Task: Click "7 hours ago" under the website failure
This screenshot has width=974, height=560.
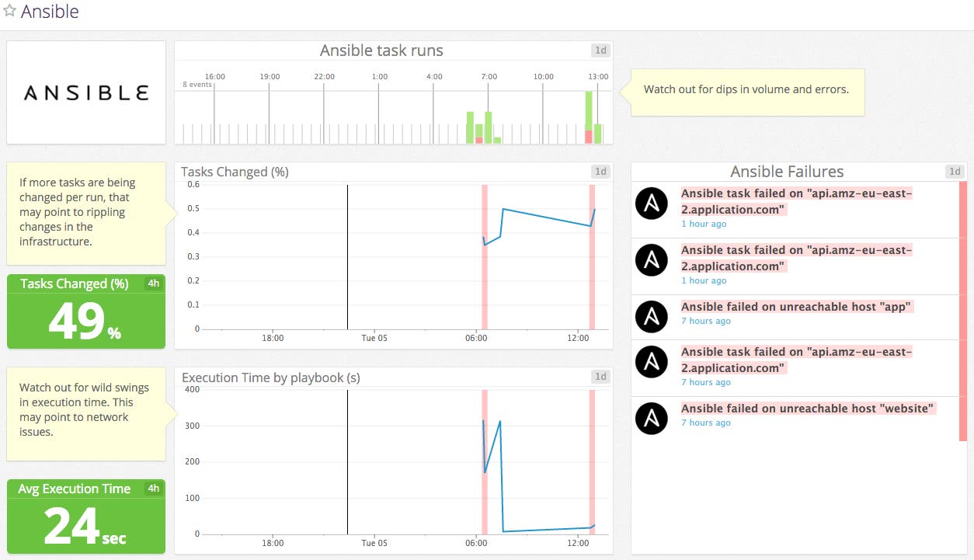Action: (707, 423)
